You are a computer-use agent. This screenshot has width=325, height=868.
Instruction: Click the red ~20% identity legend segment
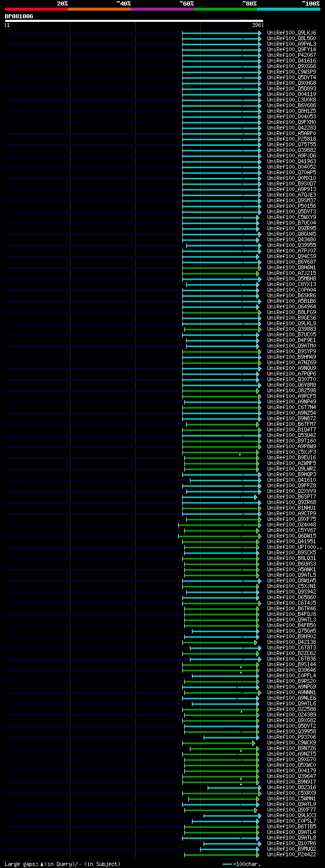(37, 9)
